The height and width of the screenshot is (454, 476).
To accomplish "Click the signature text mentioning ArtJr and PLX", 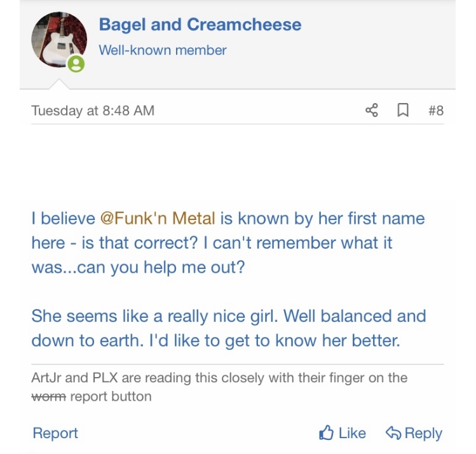I will point(219,387).
